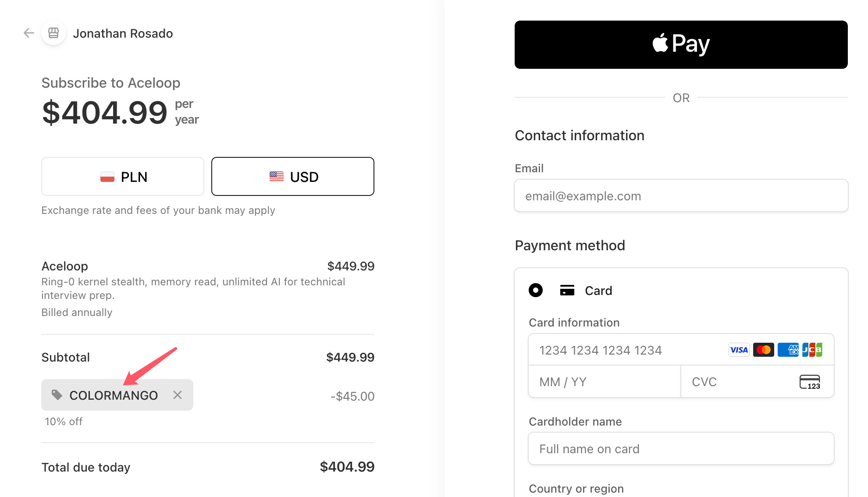The width and height of the screenshot is (868, 497).
Task: Remove the COLORMANGO promo code
Action: (x=178, y=395)
